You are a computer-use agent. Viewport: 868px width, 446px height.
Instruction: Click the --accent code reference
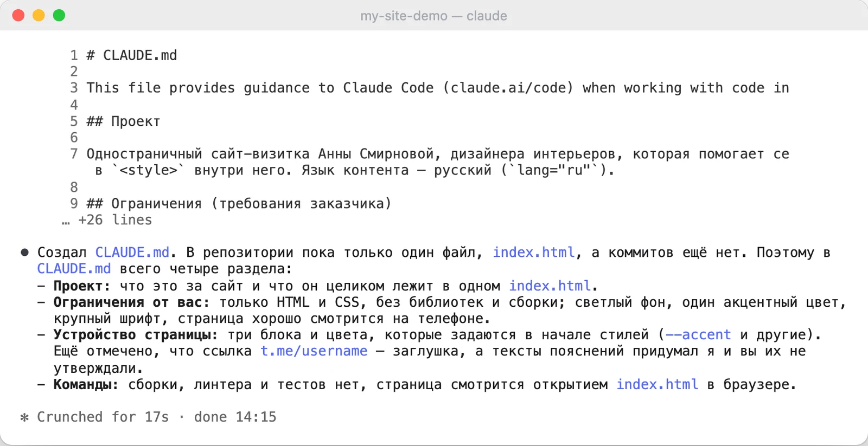(x=698, y=335)
